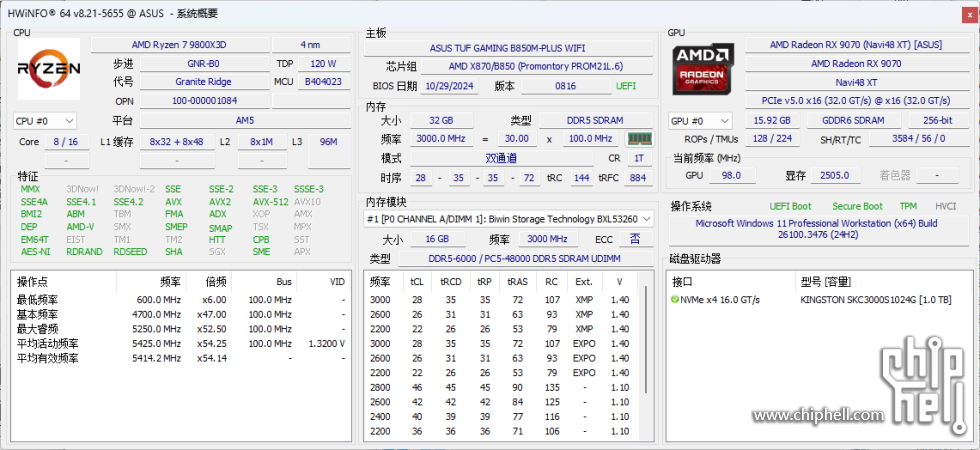Click the RDSEED feature flag
980x450 pixels.
131,252
